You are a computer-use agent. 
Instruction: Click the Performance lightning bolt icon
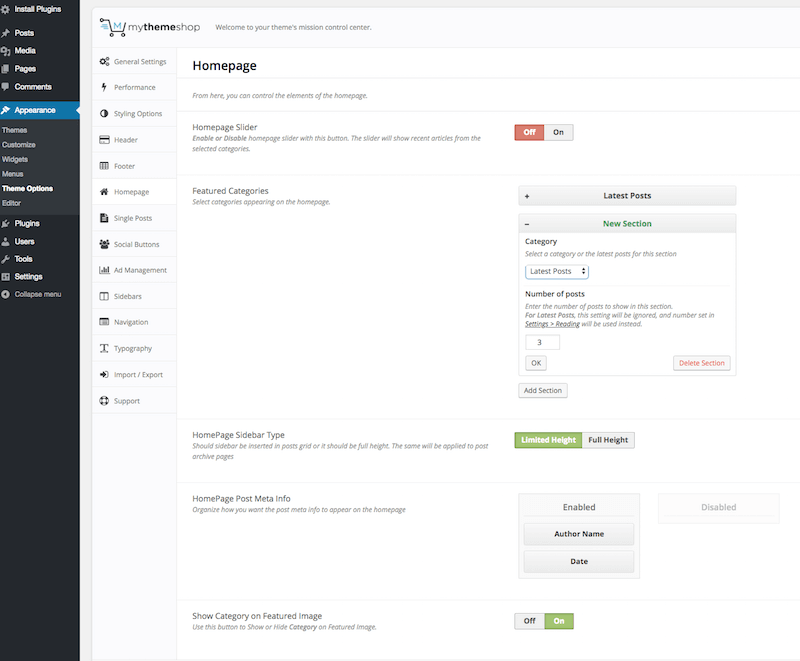tap(104, 87)
